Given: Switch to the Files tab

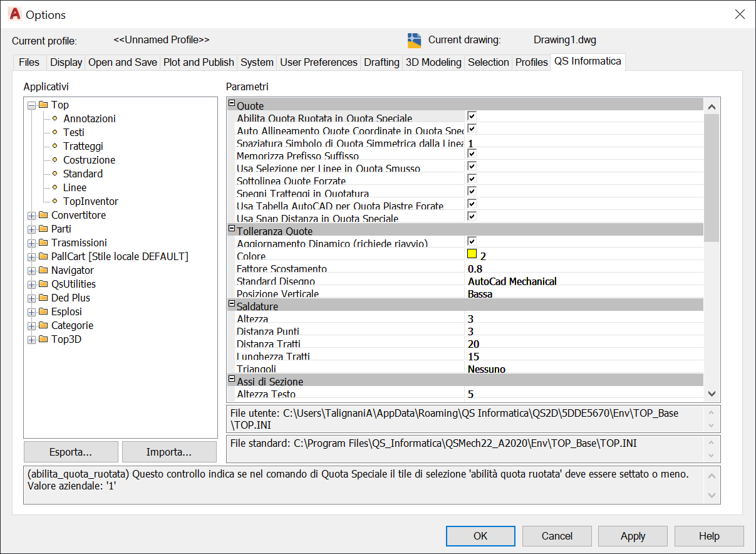Looking at the screenshot, I should tap(29, 62).
